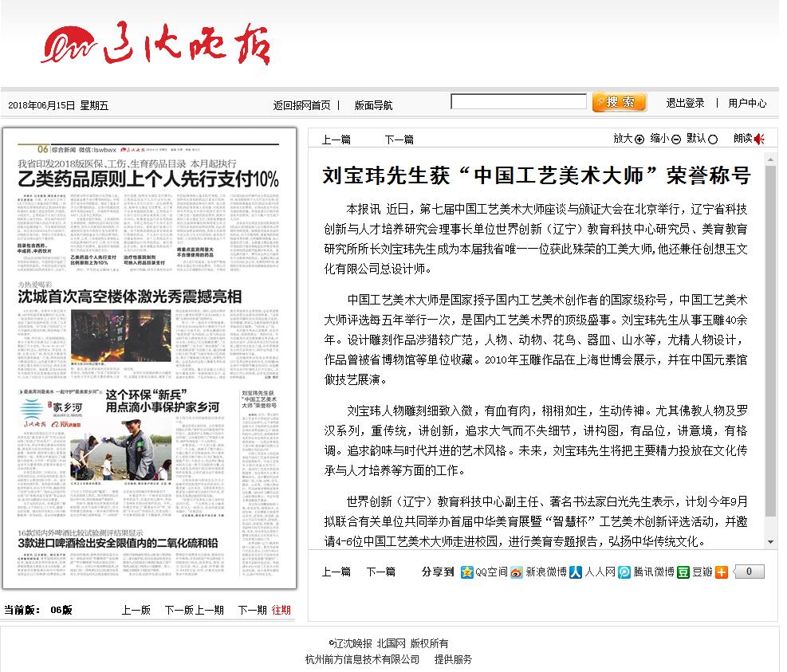Click 退出登录 to log out

685,104
